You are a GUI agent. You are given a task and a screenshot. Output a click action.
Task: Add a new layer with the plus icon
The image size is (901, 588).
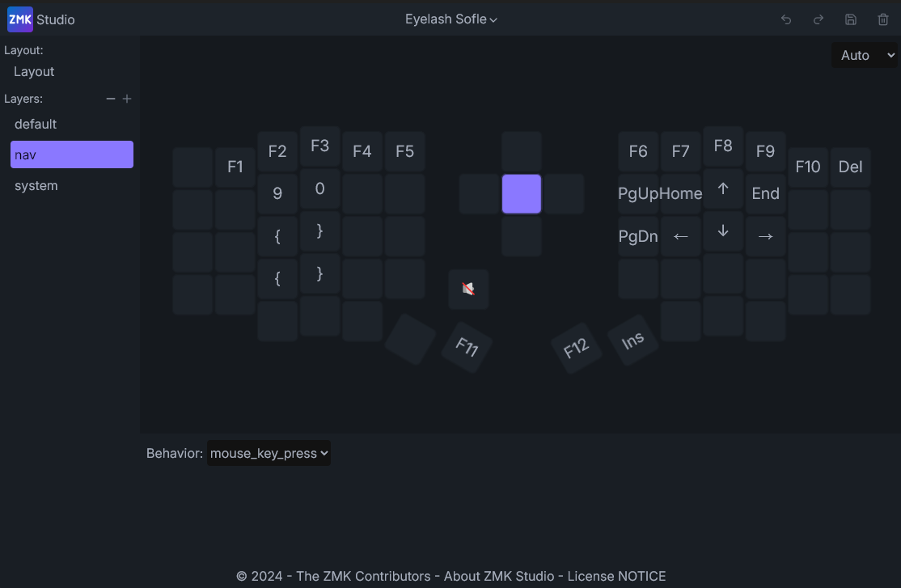(x=127, y=99)
